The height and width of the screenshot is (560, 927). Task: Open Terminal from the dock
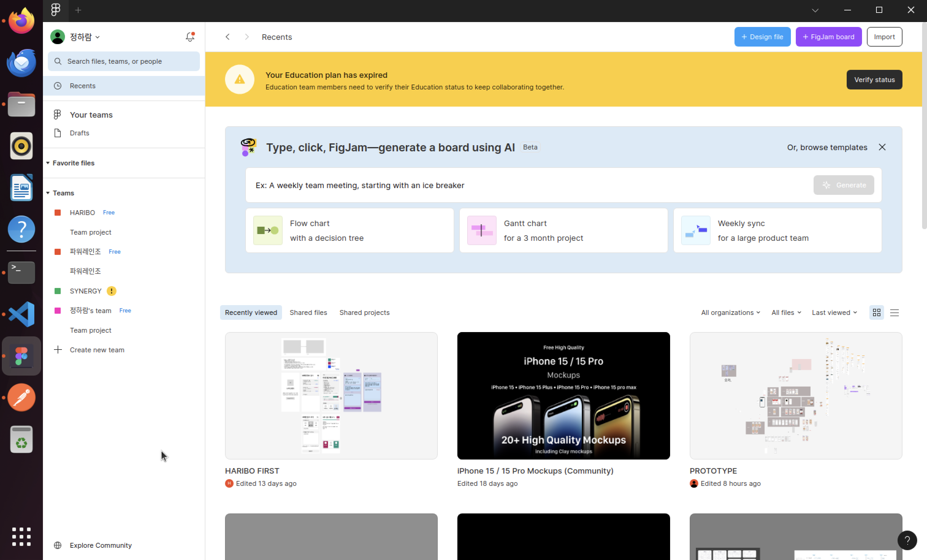(21, 272)
